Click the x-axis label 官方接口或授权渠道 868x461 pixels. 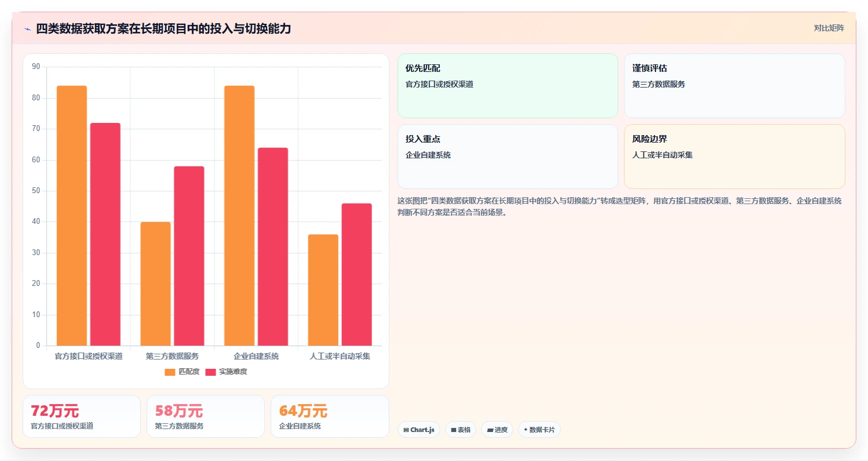pos(89,356)
